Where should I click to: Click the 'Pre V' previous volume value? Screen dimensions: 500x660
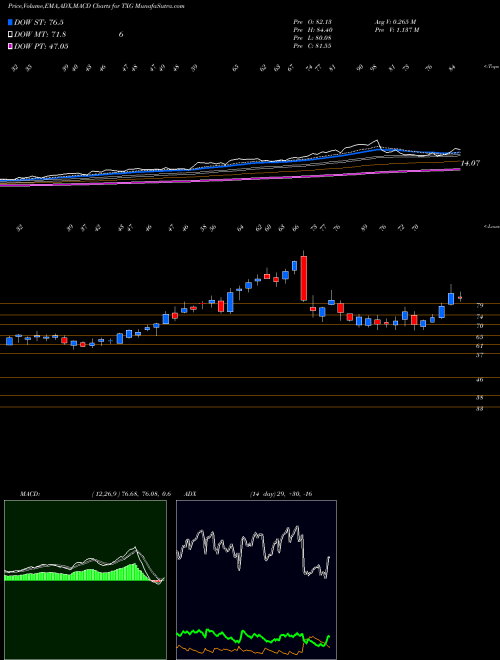396,30
